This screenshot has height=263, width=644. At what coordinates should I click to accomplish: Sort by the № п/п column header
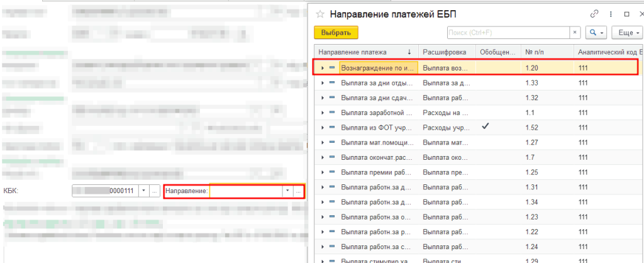click(x=547, y=52)
